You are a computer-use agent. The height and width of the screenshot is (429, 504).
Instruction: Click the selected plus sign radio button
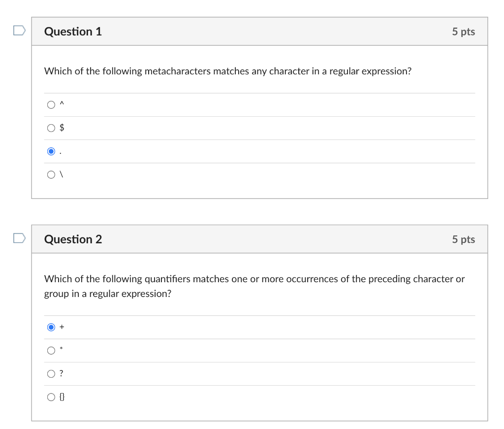[x=51, y=327]
